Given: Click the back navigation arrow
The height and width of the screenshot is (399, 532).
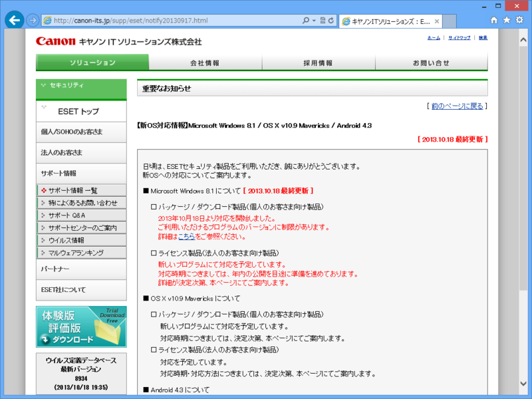Looking at the screenshot, I should (13, 20).
